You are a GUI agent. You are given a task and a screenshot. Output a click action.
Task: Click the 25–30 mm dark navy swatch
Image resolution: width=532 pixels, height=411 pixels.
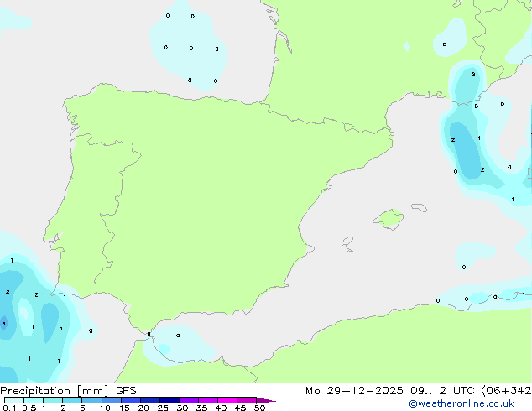point(170,400)
